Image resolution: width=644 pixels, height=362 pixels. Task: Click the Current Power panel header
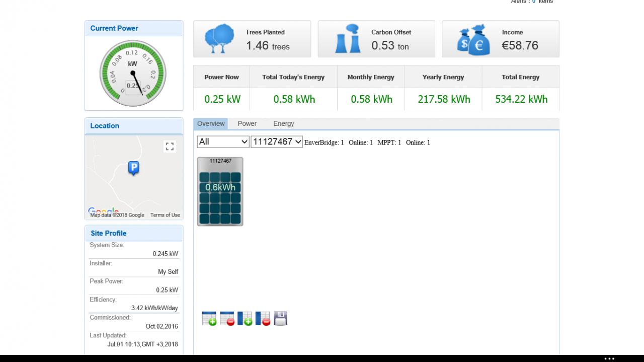134,28
